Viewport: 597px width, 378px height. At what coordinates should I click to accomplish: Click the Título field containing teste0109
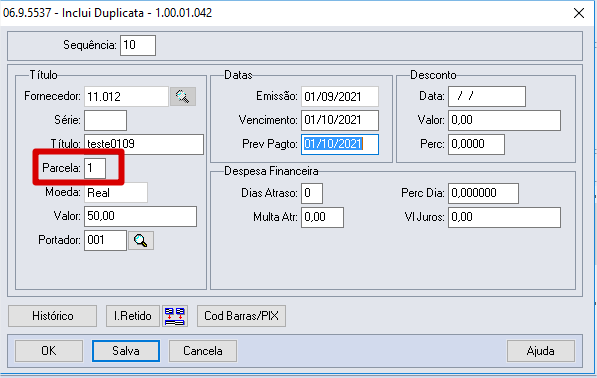pos(144,144)
